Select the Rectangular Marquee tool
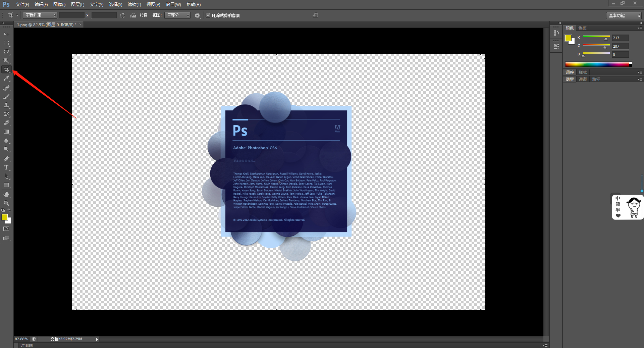The width and height of the screenshot is (644, 348). click(6, 43)
